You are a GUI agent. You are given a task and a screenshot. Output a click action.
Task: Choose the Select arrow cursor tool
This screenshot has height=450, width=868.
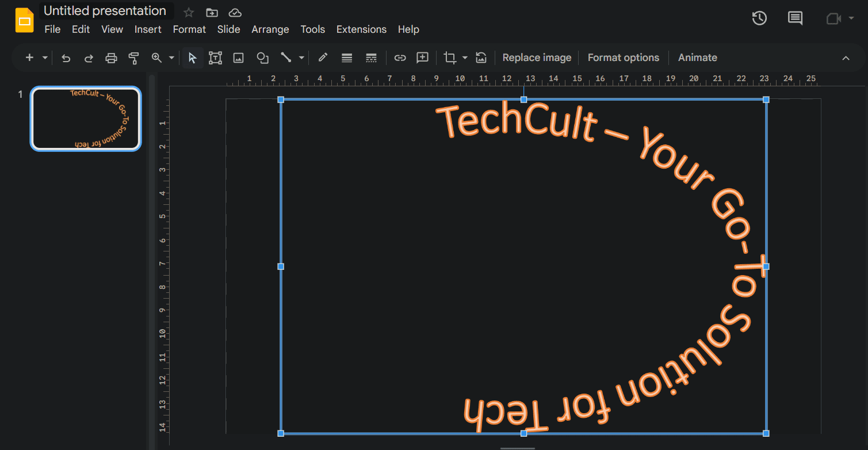tap(193, 58)
